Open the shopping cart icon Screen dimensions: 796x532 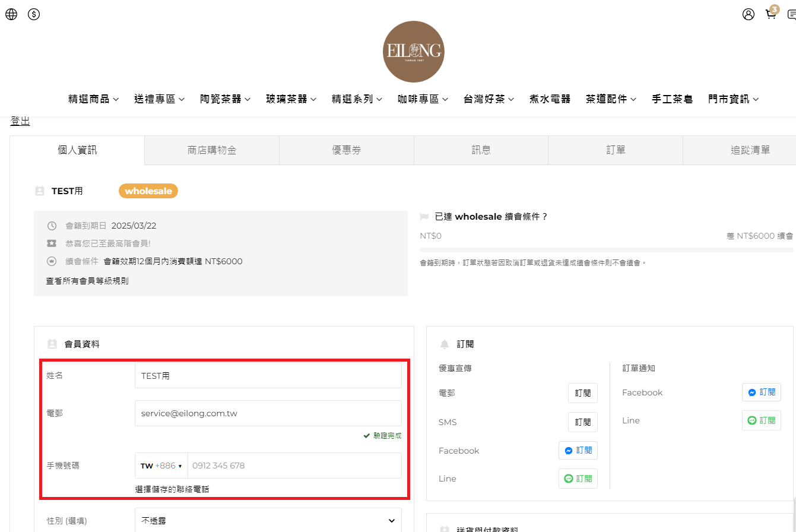tap(770, 14)
